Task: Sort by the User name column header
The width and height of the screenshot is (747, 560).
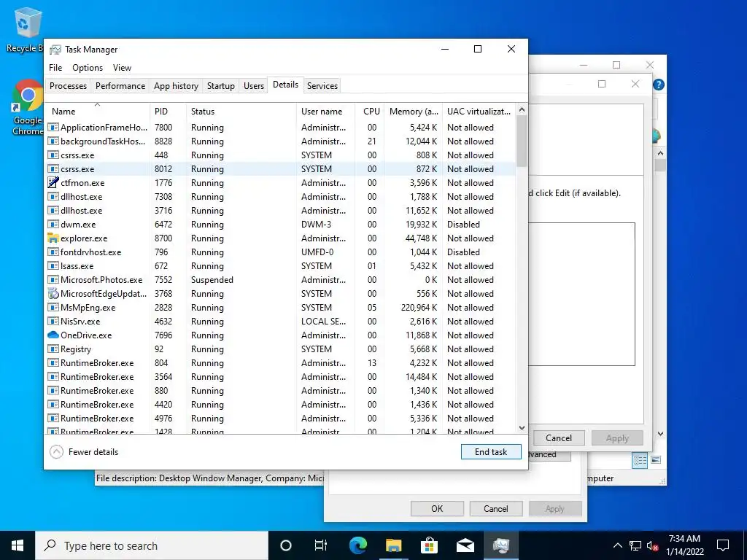Action: tap(325, 112)
